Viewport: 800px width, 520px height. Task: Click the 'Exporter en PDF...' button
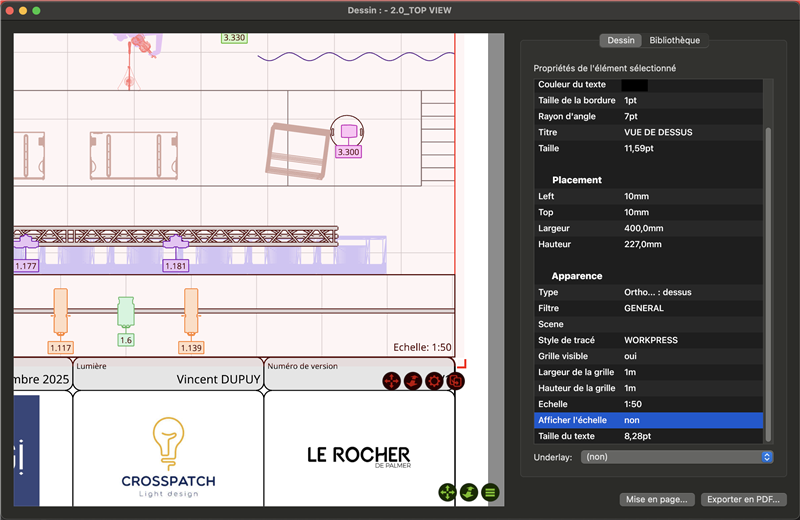coord(742,499)
